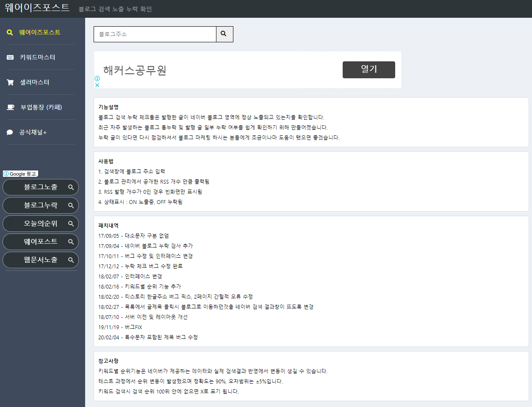Screen dimensions: 532x407
Task: Click the magnifier icon on the 웨어포스트 button
Action: click(71, 242)
